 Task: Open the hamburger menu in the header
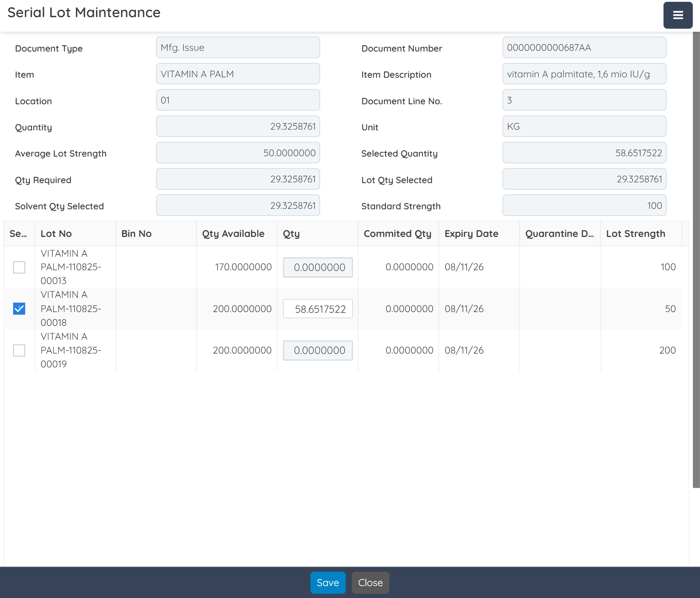[x=678, y=15]
